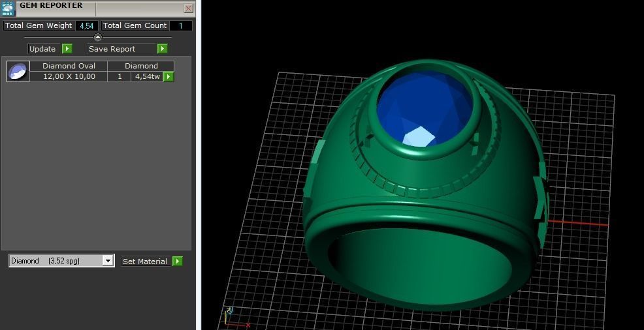Close the Gem Reporter panel
The image size is (644, 330).
(189, 8)
